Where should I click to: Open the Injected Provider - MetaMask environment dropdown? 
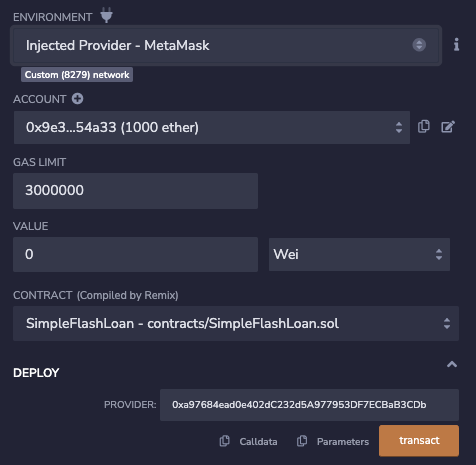pyautogui.click(x=226, y=45)
